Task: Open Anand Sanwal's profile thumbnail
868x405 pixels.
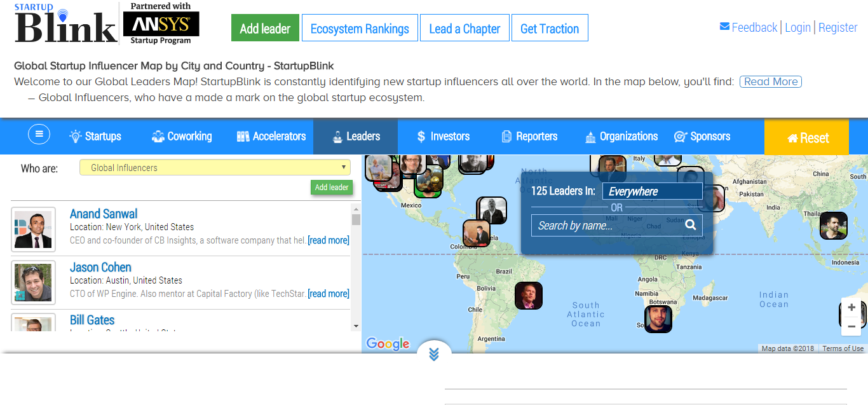Action: [33, 229]
